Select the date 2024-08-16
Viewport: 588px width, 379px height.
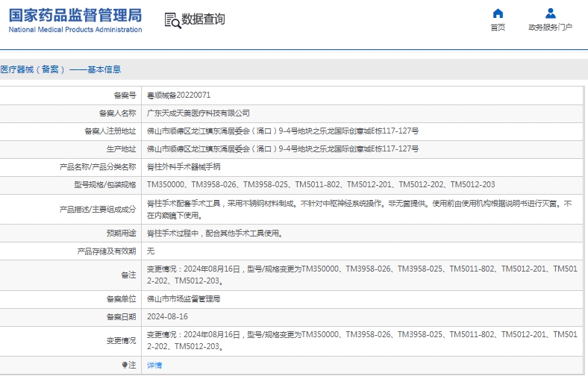tap(167, 317)
